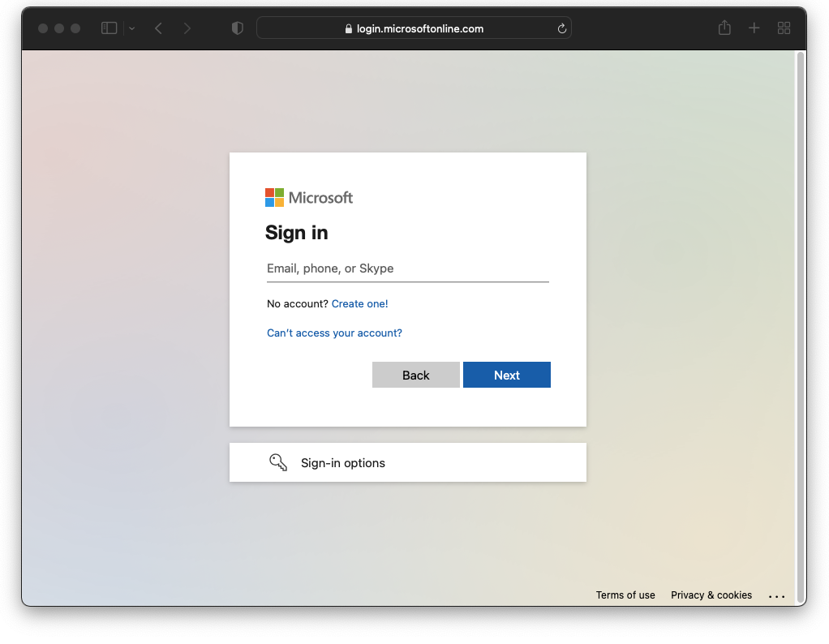This screenshot has width=829, height=644.
Task: Open a new tab with the plus icon
Action: [754, 28]
